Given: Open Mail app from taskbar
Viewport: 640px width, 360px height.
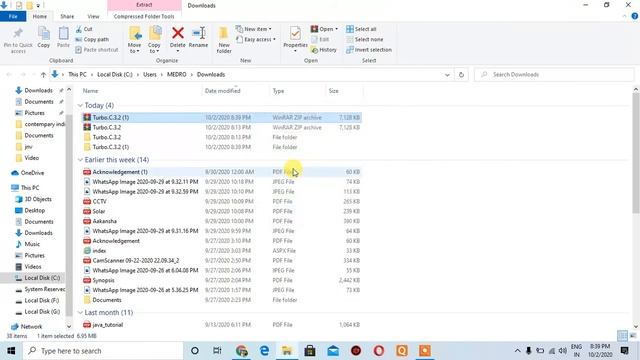Looking at the screenshot, I should [x=333, y=351].
